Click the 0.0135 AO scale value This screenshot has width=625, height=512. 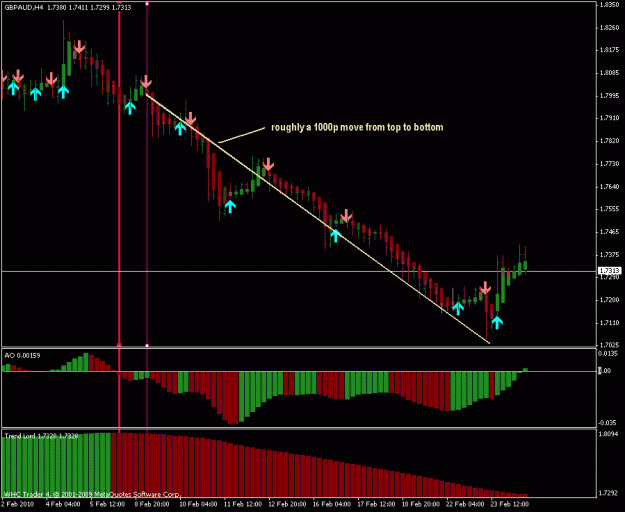(609, 353)
